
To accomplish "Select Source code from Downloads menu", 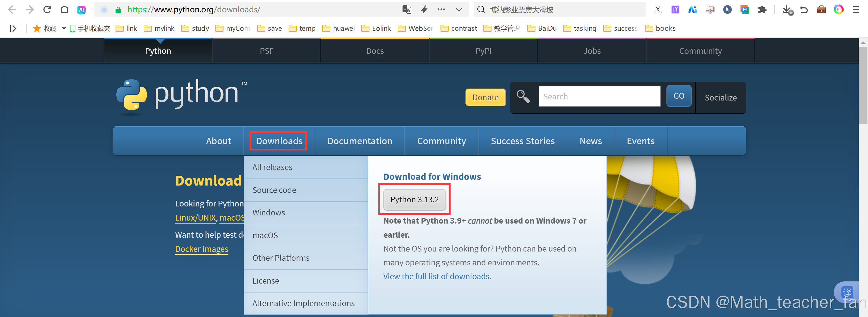I will coord(306,190).
